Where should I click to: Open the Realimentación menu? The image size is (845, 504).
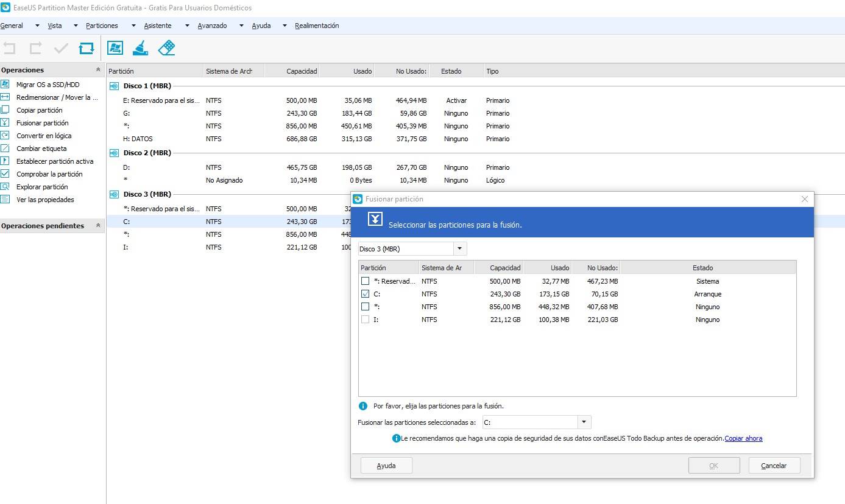coord(317,26)
